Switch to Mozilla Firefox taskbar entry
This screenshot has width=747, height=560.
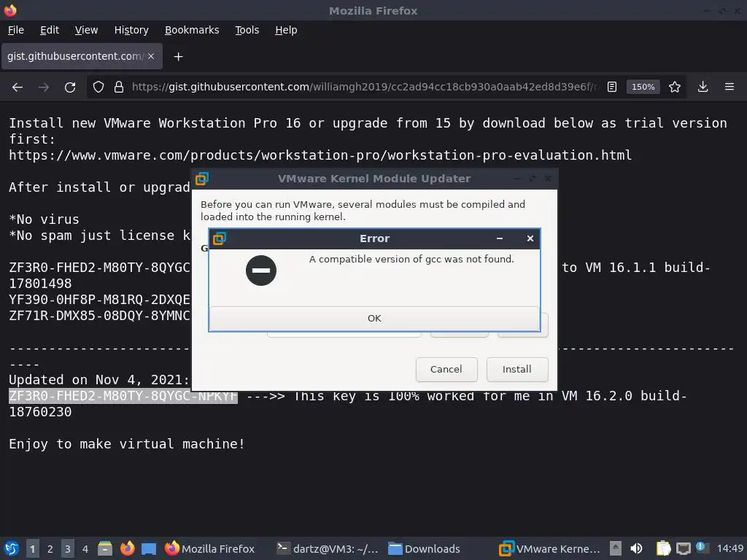tap(209, 548)
